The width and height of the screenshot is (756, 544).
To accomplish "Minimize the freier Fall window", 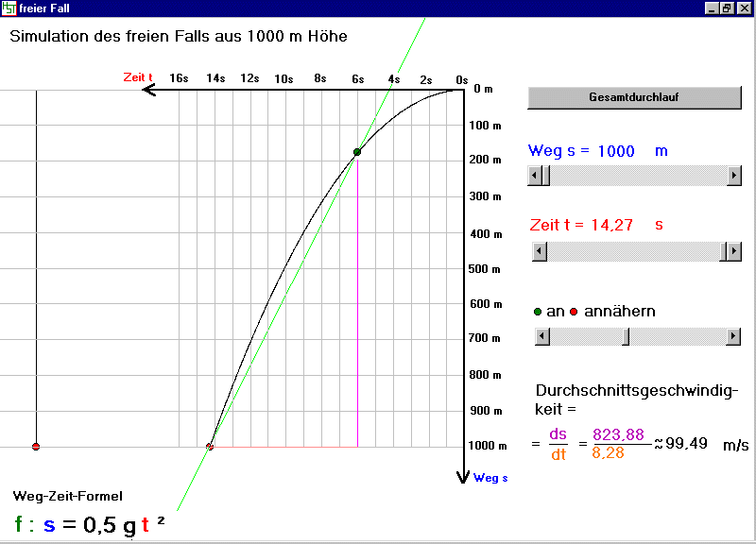I will tap(712, 8).
